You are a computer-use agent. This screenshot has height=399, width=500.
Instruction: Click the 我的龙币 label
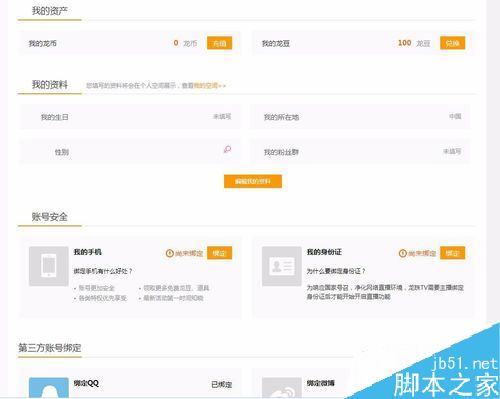pos(43,43)
